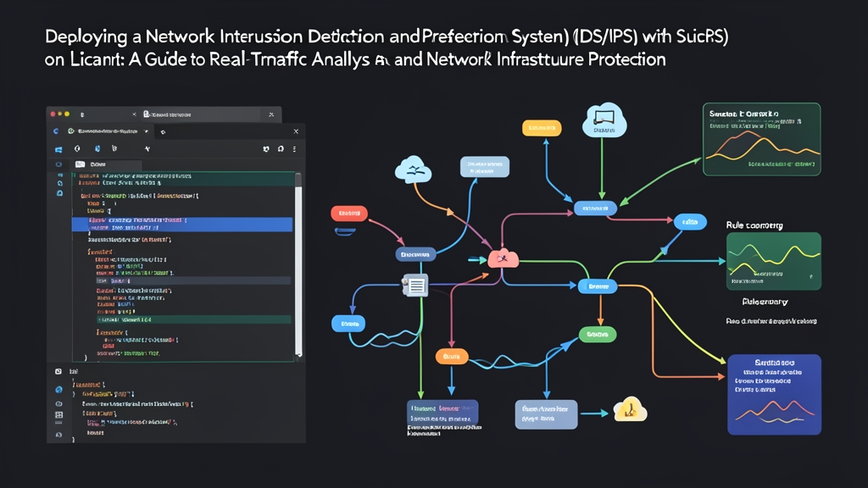Click the blue Windows-style logo icon in the toolbar

pos(58,149)
